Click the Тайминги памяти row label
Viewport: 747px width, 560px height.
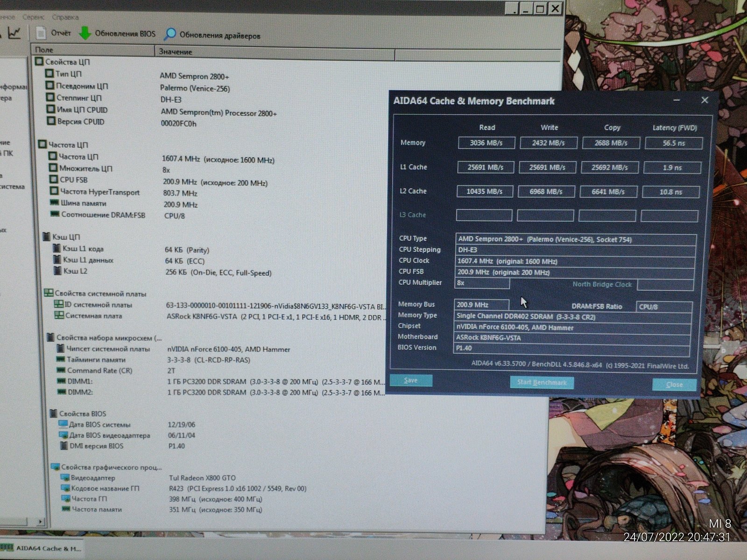96,359
